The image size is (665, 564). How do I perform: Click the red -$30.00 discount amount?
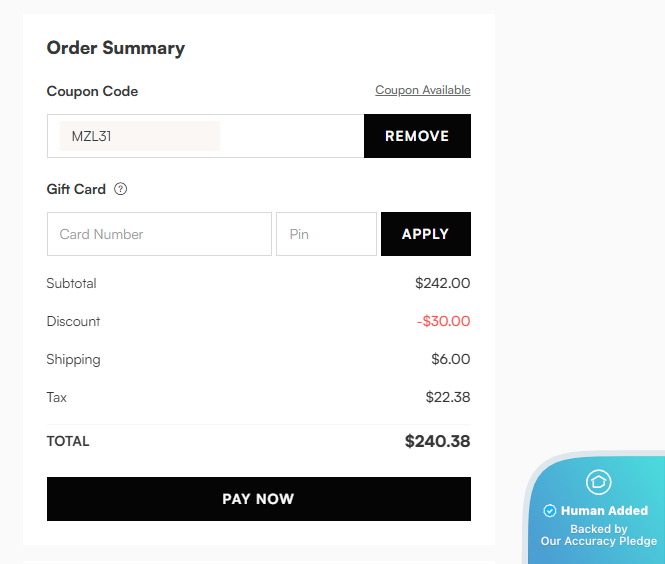pos(443,321)
